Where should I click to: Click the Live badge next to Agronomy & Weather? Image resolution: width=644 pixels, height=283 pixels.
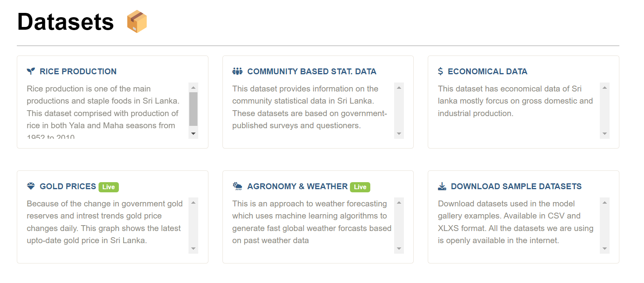click(x=360, y=187)
